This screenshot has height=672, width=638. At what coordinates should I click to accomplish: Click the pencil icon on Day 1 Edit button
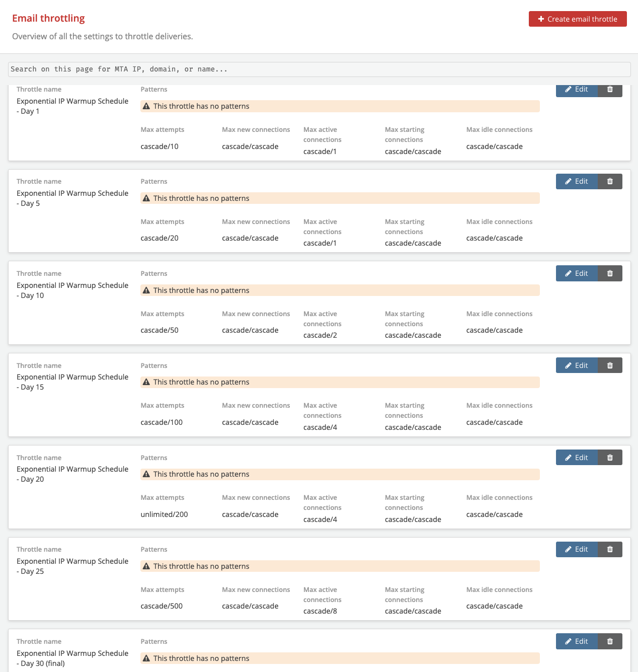point(569,89)
